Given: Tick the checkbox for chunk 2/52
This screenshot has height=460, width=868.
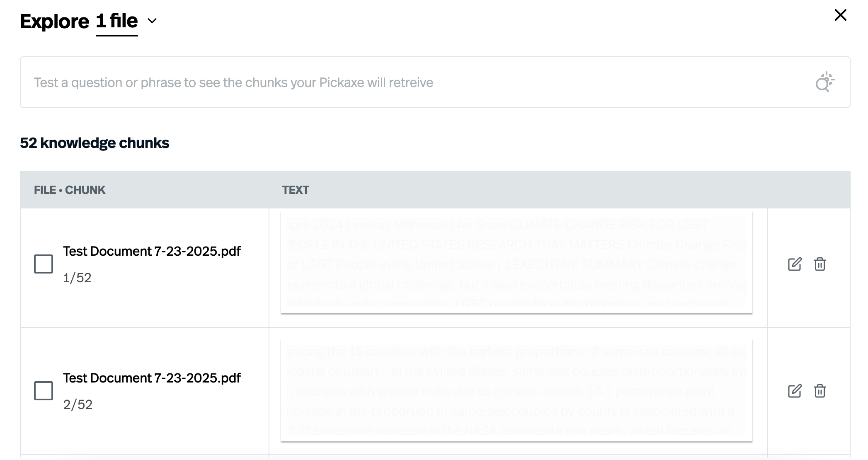Looking at the screenshot, I should click(44, 391).
